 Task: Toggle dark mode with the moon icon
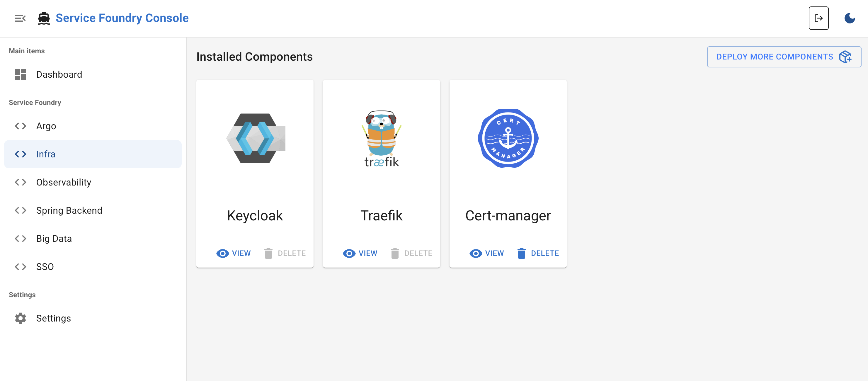pyautogui.click(x=850, y=18)
